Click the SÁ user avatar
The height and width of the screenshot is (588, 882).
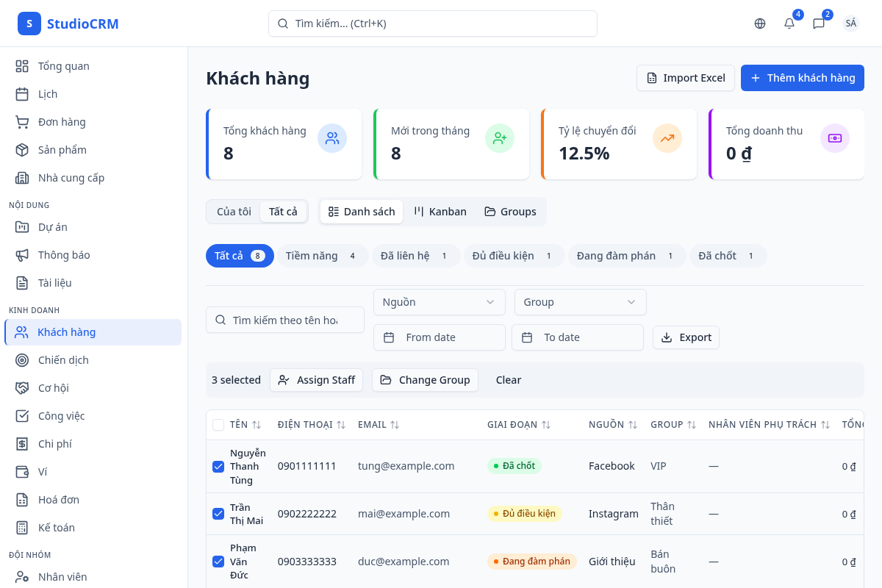pyautogui.click(x=850, y=24)
